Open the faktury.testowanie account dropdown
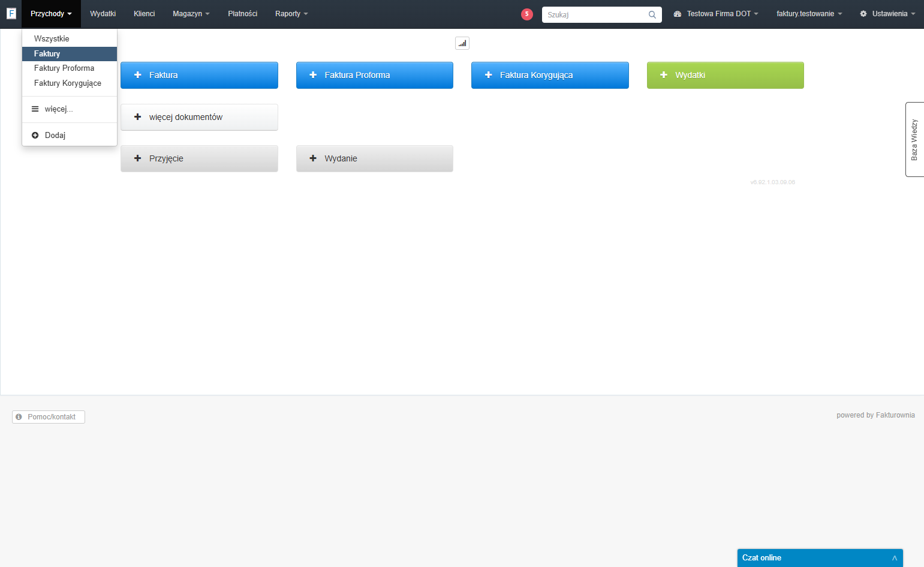Viewport: 924px width, 567px height. 809,14
